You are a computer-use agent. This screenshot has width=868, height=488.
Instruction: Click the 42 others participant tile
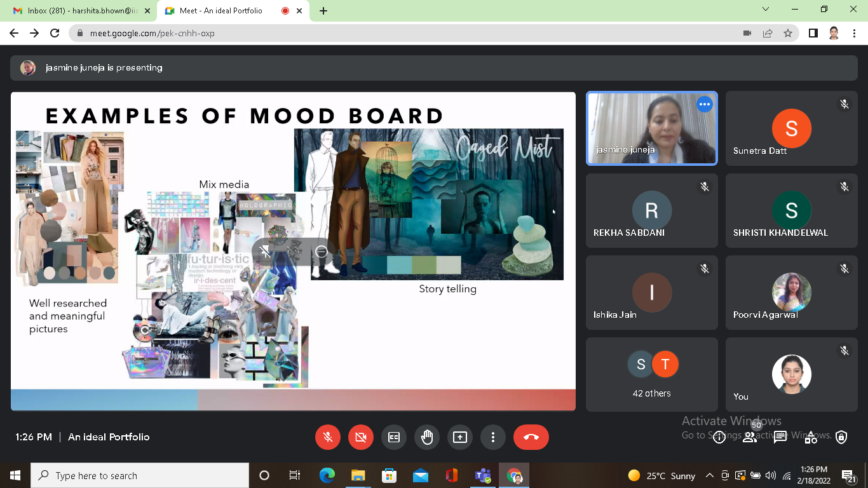(x=651, y=374)
